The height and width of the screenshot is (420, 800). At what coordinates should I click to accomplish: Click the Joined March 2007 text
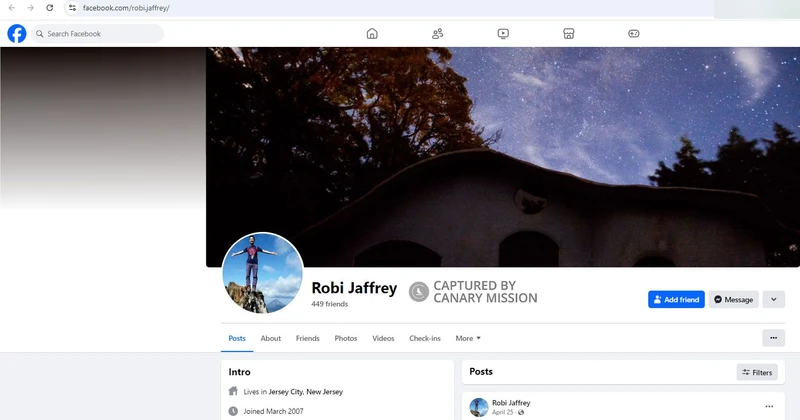[273, 411]
